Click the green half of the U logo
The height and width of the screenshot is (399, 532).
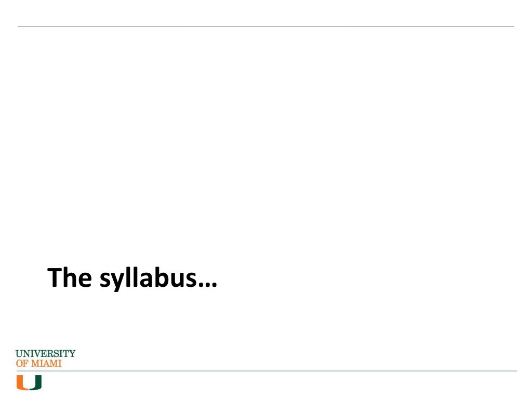pyautogui.click(x=36, y=382)
